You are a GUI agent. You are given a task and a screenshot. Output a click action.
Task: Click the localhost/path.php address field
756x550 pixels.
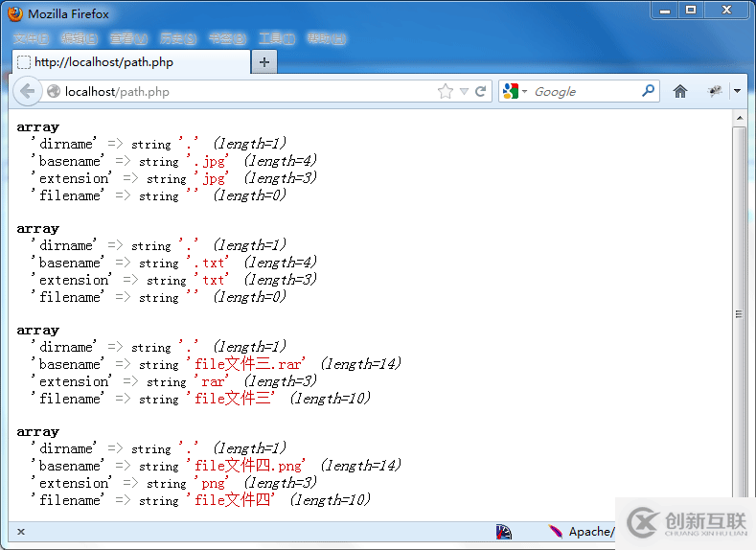click(x=240, y=92)
